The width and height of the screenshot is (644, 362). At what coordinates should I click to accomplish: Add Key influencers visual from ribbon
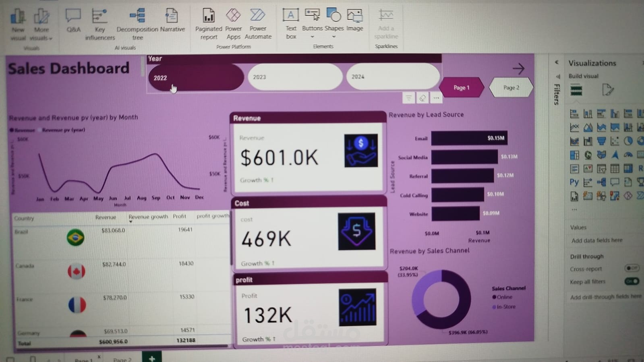(x=99, y=24)
